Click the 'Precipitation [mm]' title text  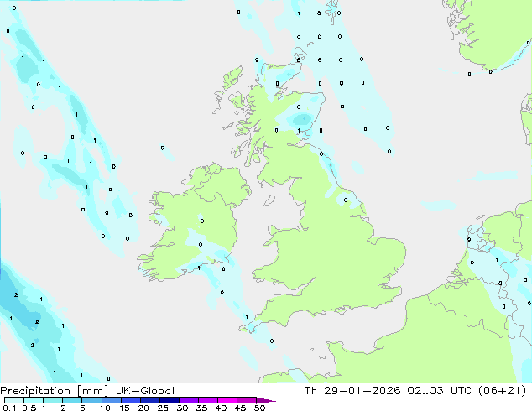[x=55, y=391]
